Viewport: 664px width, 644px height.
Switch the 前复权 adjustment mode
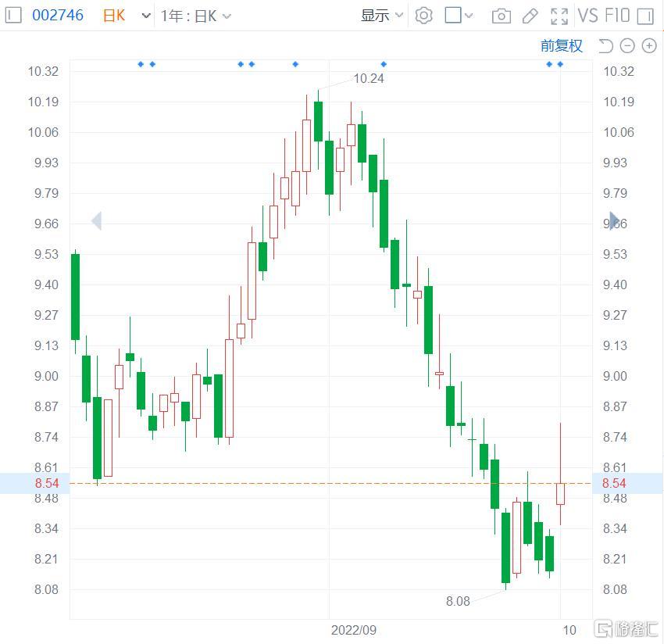561,46
